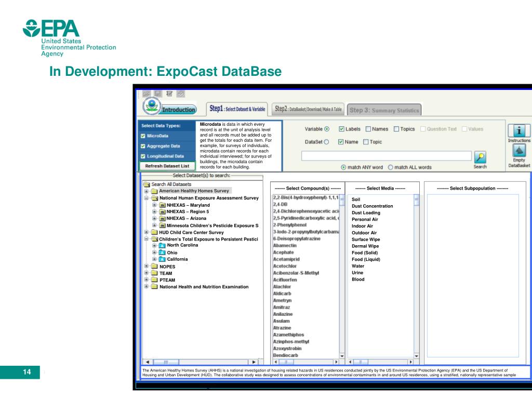Viewport: 532px width, 399px height.
Task: Click media list horizontal scrollbar thumb
Action: coord(361,362)
